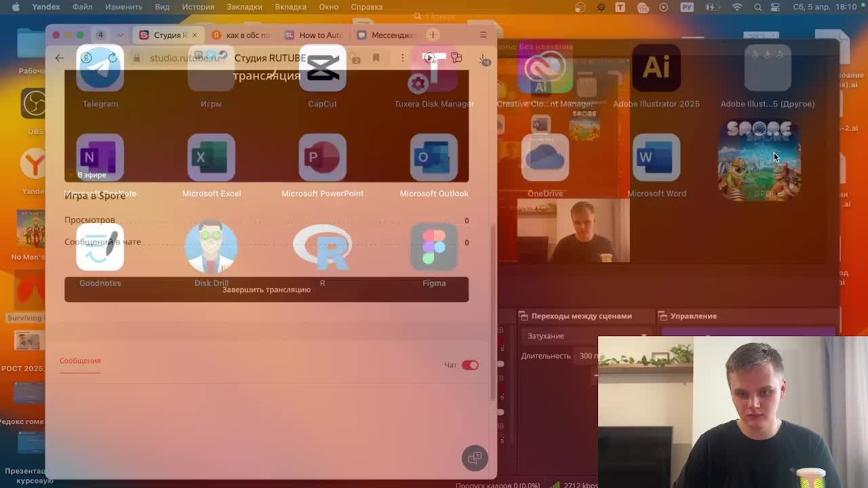Click the Завершить трансляцию button
The image size is (868, 488).
pyautogui.click(x=267, y=289)
